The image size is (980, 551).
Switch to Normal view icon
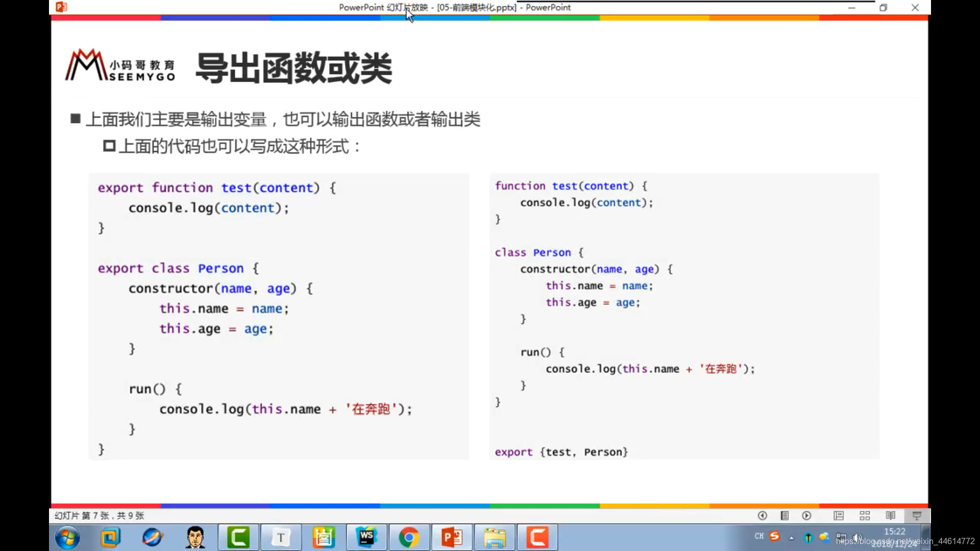[839, 516]
